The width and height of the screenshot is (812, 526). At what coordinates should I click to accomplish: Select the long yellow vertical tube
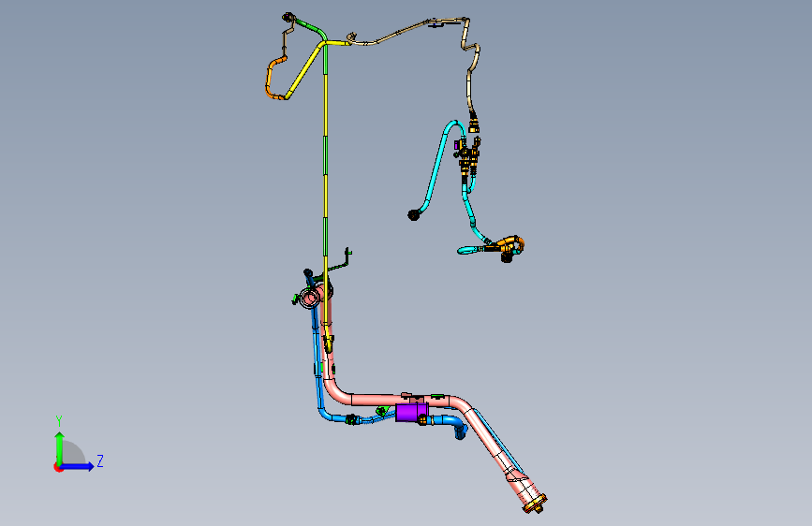(x=326, y=207)
